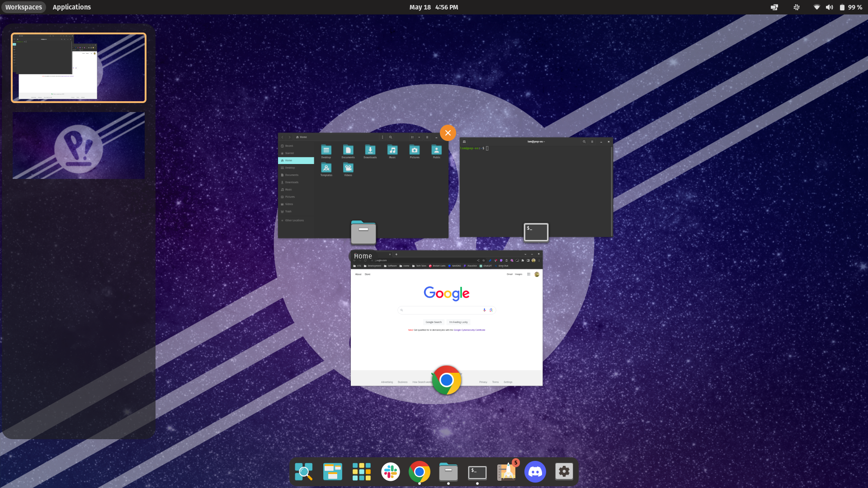Click the 99 % battery indicator

tap(851, 7)
